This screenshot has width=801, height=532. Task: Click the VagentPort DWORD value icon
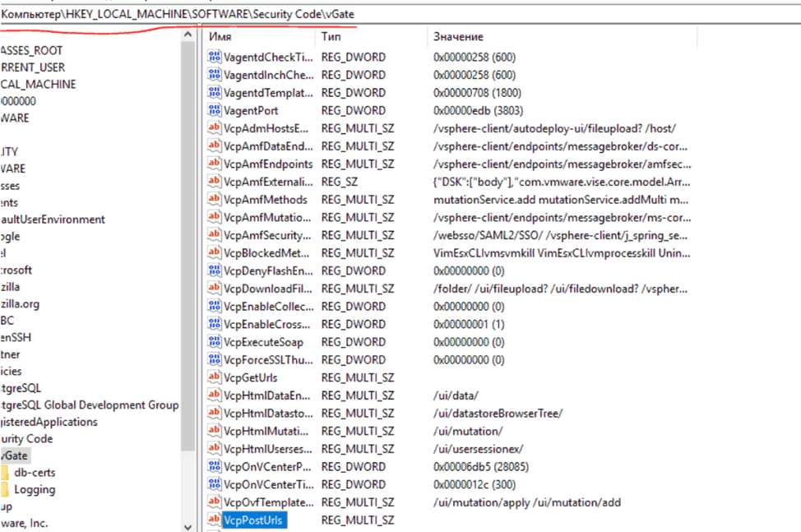pos(215,111)
